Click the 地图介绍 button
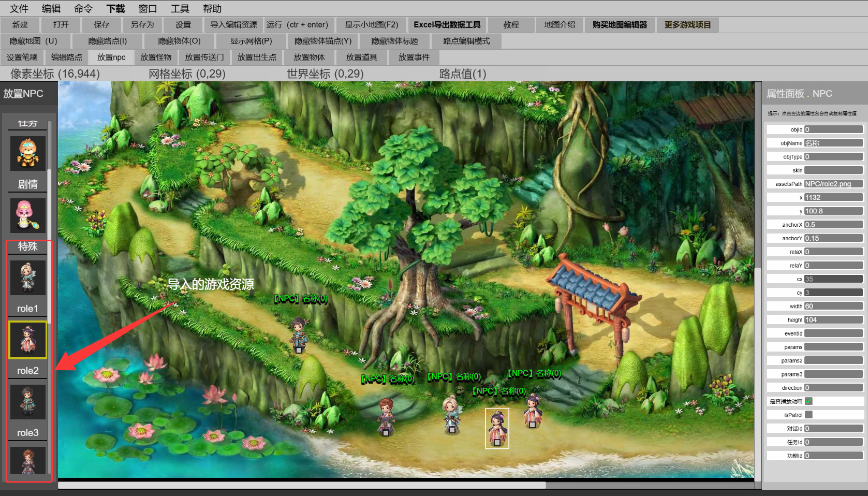The image size is (868, 496). click(560, 25)
